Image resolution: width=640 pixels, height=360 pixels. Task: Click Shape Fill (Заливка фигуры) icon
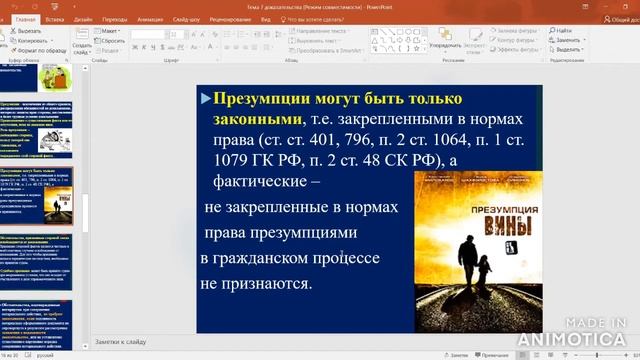[x=493, y=31]
